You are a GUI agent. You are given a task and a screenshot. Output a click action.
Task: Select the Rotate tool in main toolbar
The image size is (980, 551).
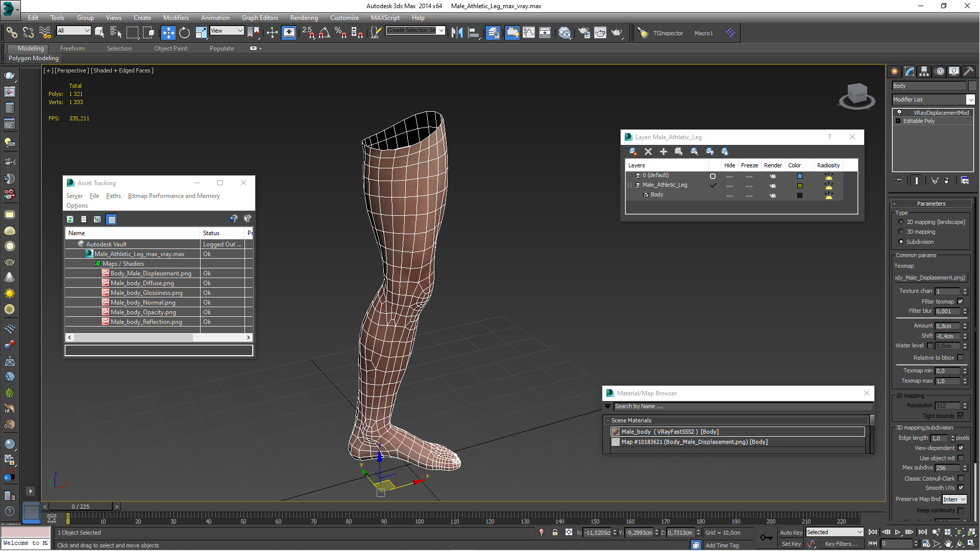pyautogui.click(x=184, y=33)
